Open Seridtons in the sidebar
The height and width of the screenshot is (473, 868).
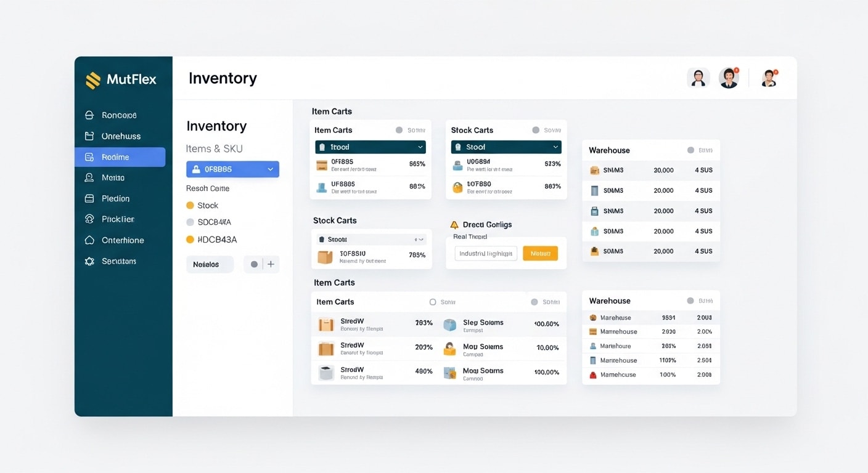(x=120, y=261)
